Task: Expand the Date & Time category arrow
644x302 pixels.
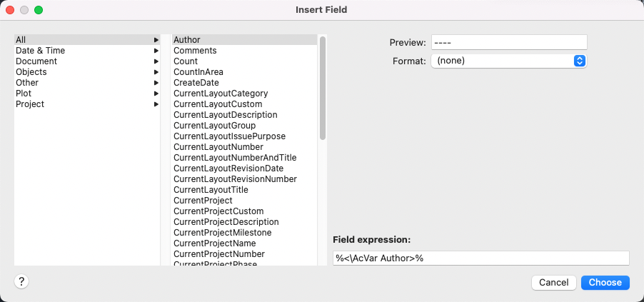Action: pyautogui.click(x=156, y=51)
